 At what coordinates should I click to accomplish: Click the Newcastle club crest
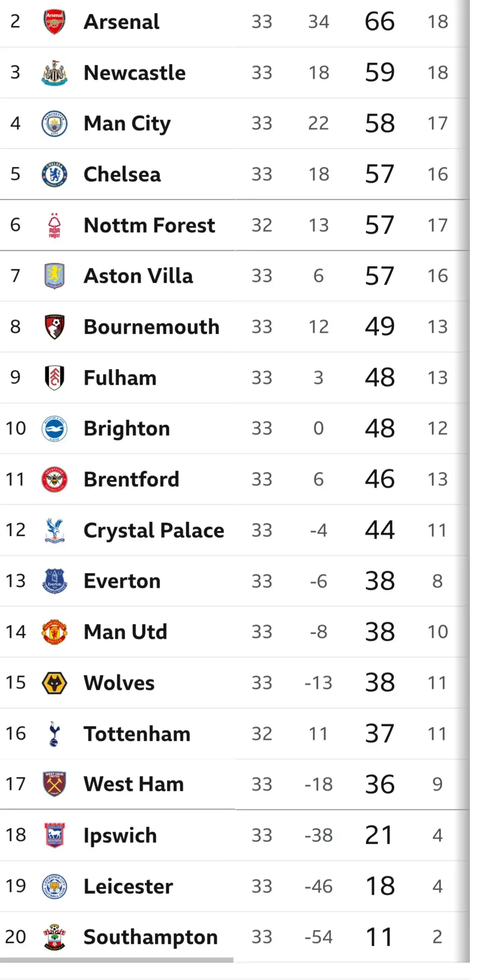pyautogui.click(x=54, y=73)
